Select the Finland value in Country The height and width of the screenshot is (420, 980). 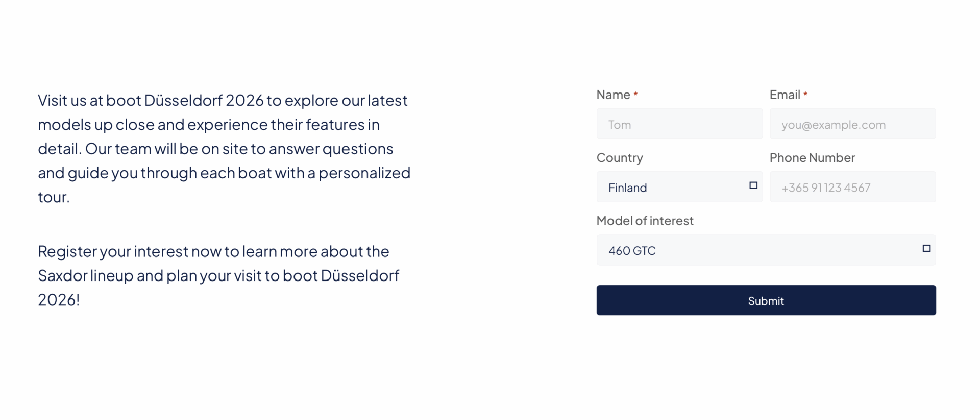[627, 188]
